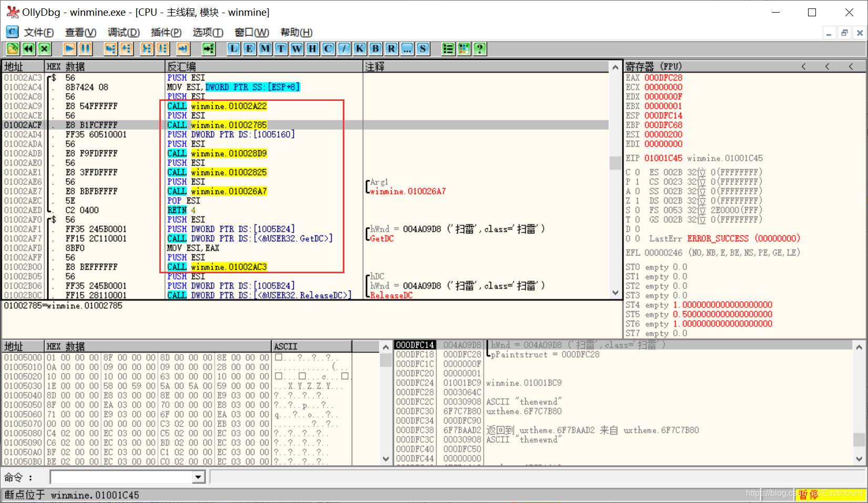Show Breakpoints window with B icon
868x503 pixels.
pyautogui.click(x=375, y=49)
